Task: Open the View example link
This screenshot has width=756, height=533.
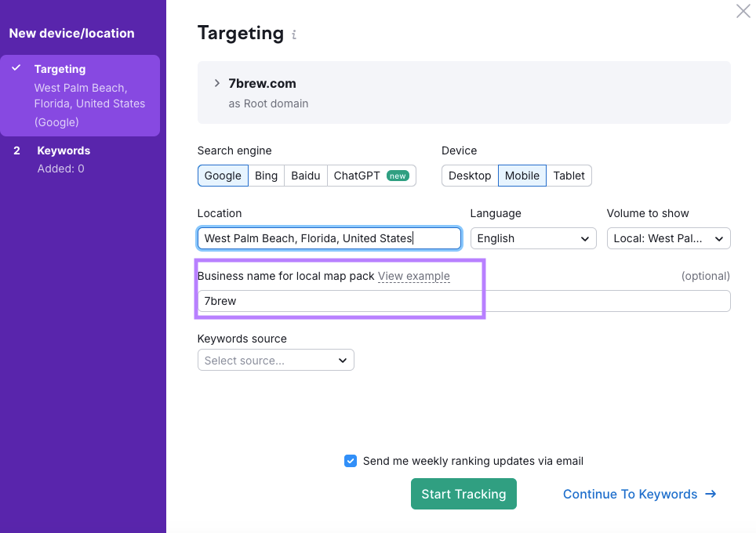Action: click(x=413, y=276)
